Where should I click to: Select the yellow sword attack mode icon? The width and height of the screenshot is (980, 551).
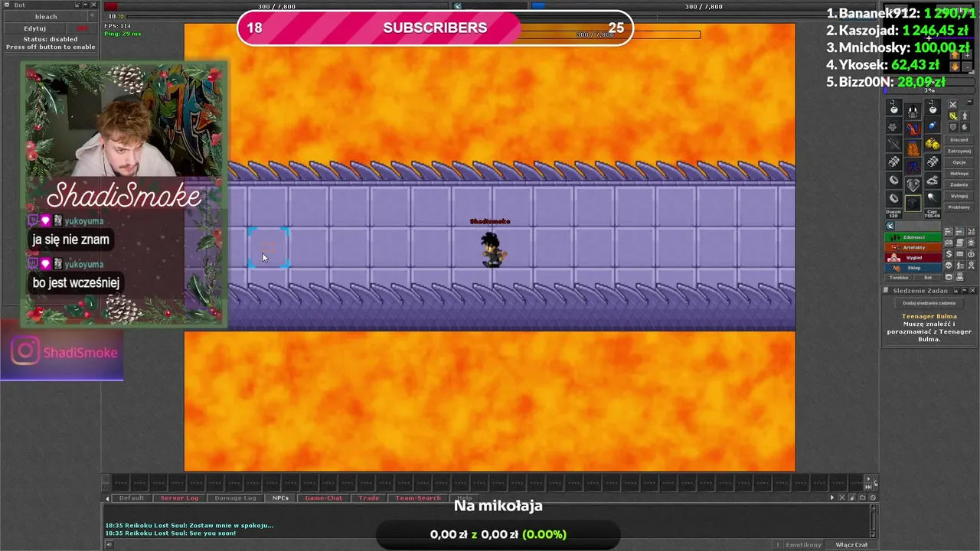click(x=952, y=116)
